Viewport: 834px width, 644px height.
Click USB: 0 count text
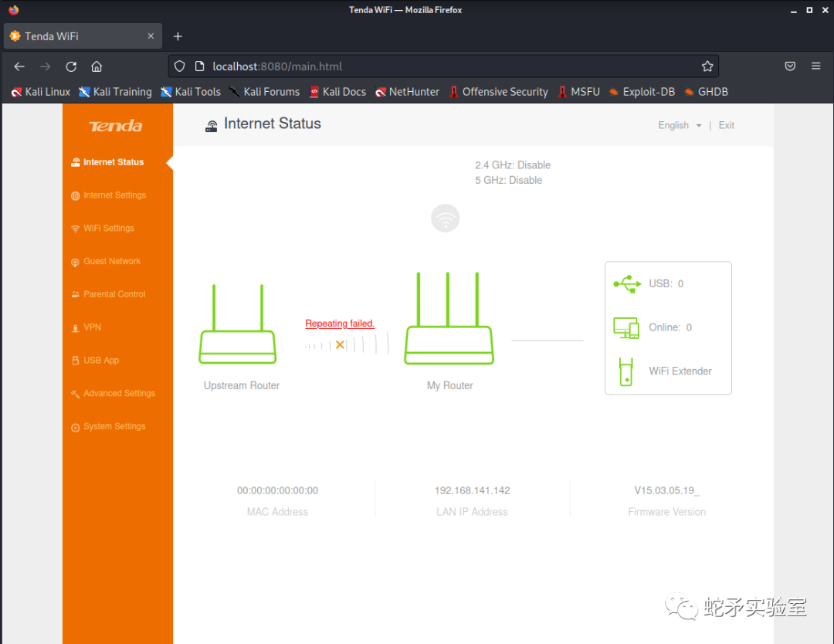pyautogui.click(x=666, y=284)
